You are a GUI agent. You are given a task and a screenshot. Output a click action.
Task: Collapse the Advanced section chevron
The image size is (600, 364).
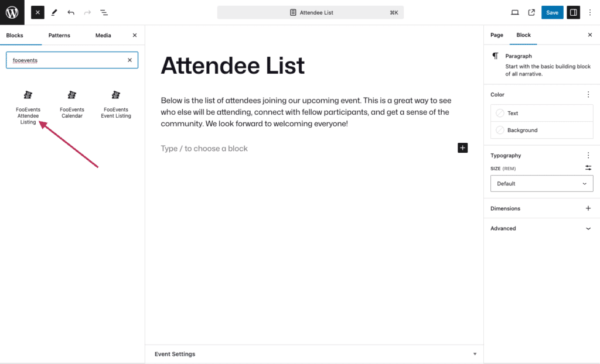pyautogui.click(x=589, y=228)
